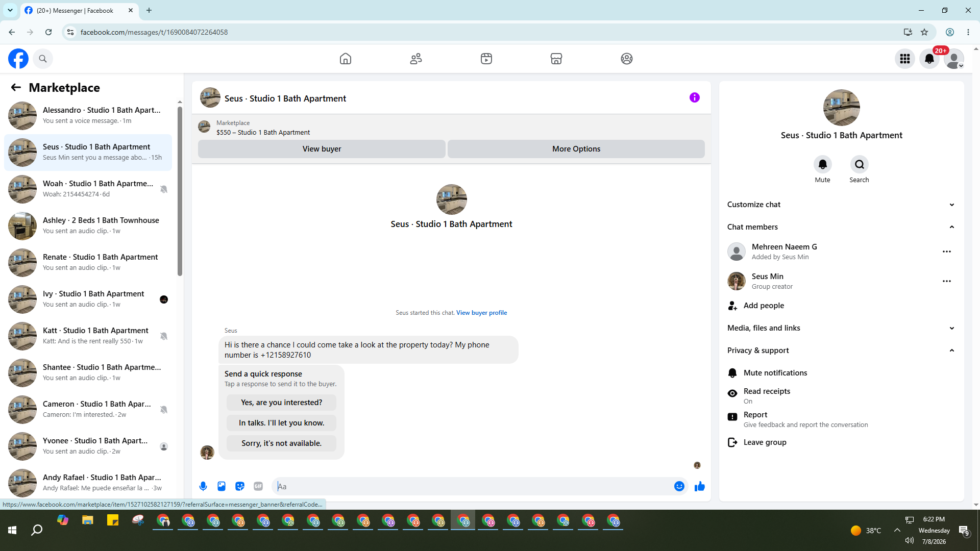
Task: Click the Search conversation button
Action: click(x=860, y=164)
